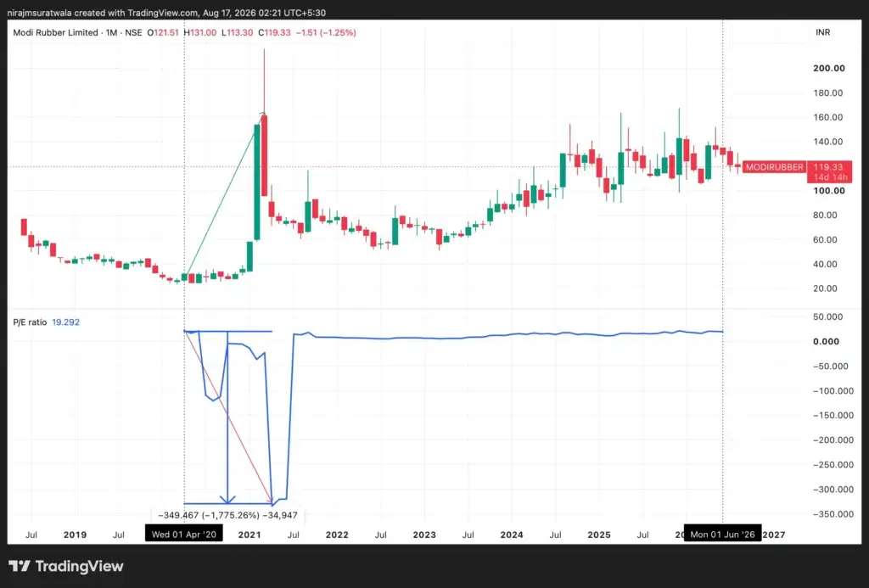Click the MODIRUBBER price label tag

pos(774,167)
